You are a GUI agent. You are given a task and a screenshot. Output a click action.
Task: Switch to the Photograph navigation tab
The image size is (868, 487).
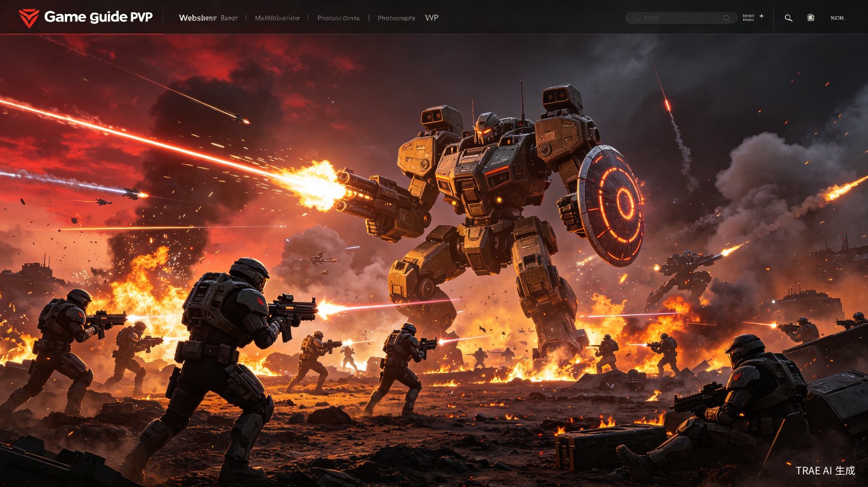[x=396, y=18]
